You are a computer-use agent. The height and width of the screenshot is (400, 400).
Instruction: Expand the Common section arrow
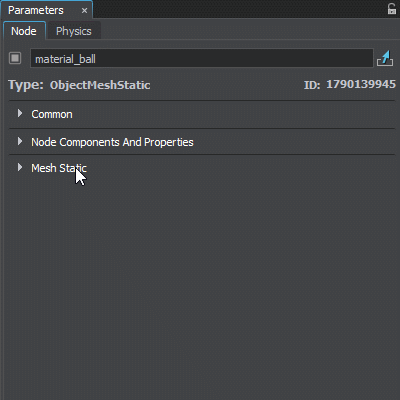click(x=20, y=114)
